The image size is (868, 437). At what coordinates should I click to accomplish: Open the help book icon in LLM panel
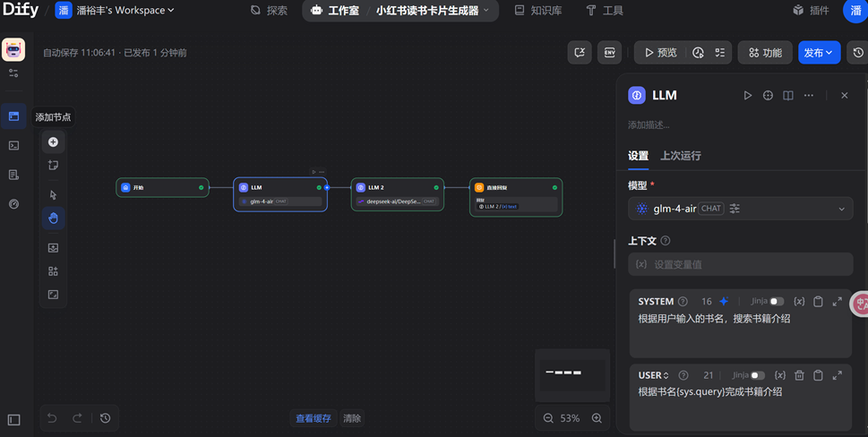788,95
